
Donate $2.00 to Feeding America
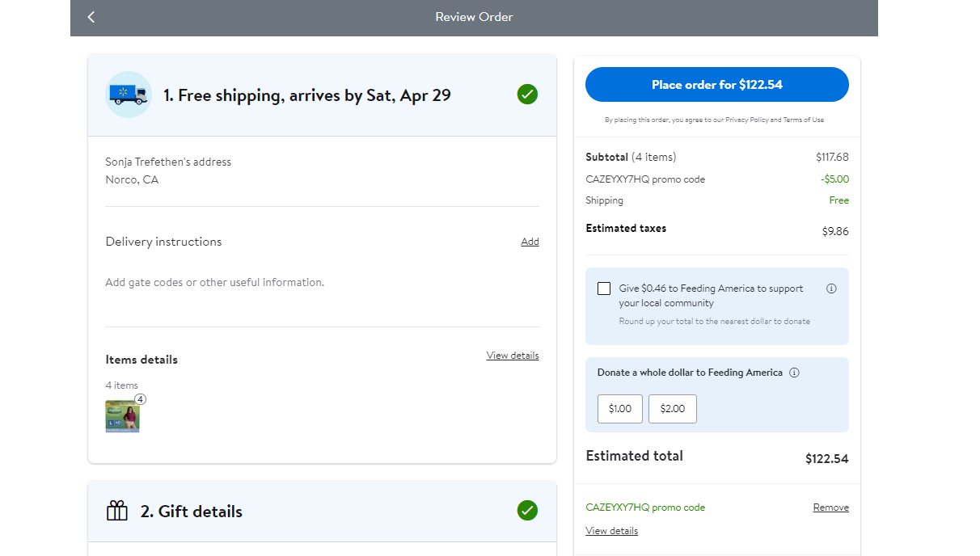point(673,409)
